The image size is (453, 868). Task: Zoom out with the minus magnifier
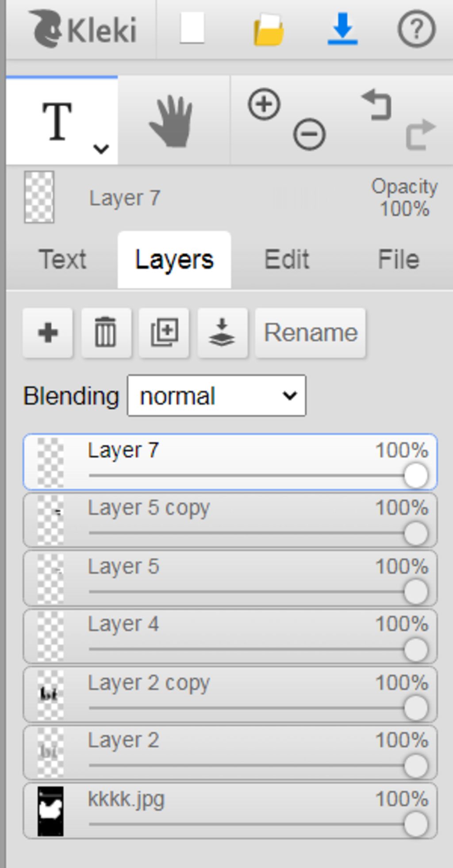coord(309,134)
